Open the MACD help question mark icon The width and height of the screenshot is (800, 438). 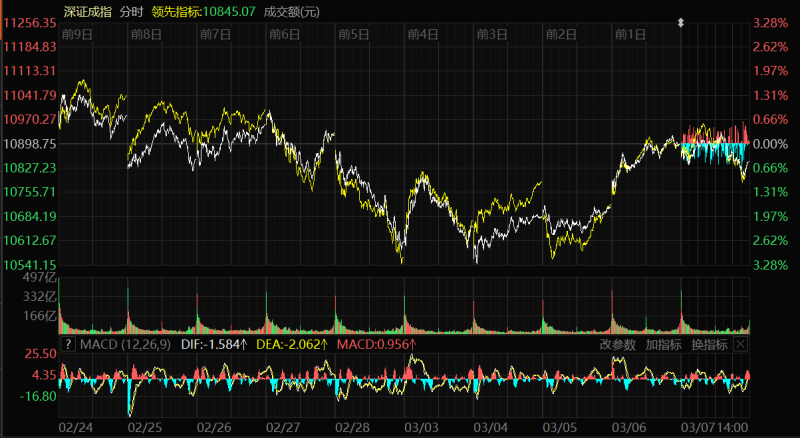(67, 344)
